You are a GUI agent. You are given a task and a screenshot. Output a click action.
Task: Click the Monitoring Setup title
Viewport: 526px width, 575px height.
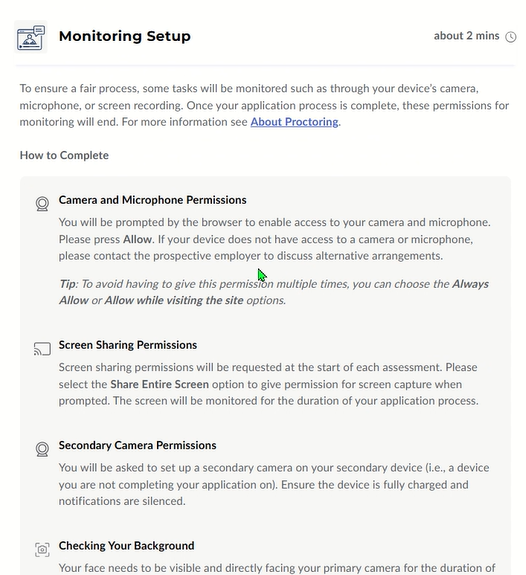(125, 36)
